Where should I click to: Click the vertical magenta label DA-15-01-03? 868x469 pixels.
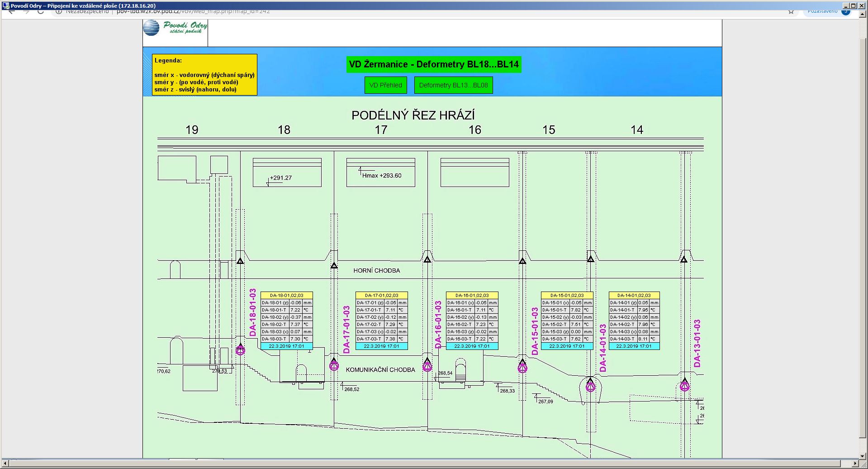coord(535,331)
